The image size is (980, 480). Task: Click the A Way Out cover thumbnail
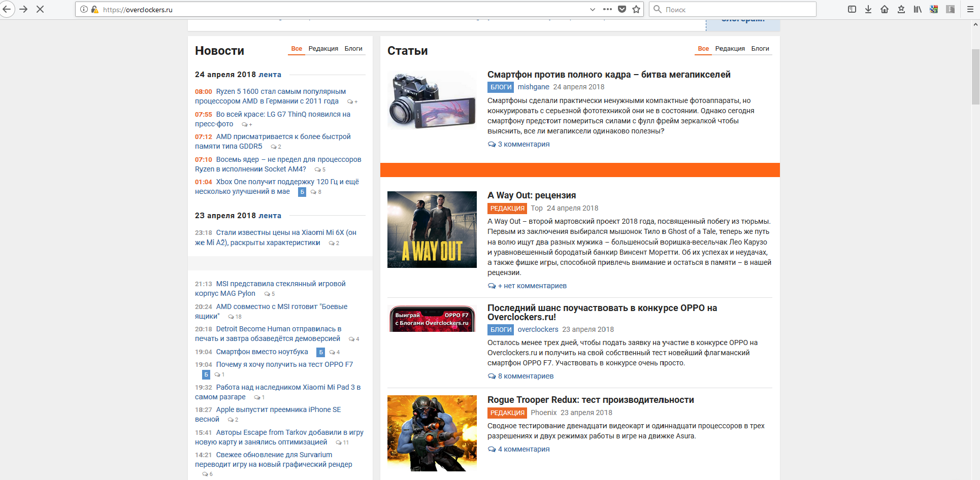pos(432,229)
